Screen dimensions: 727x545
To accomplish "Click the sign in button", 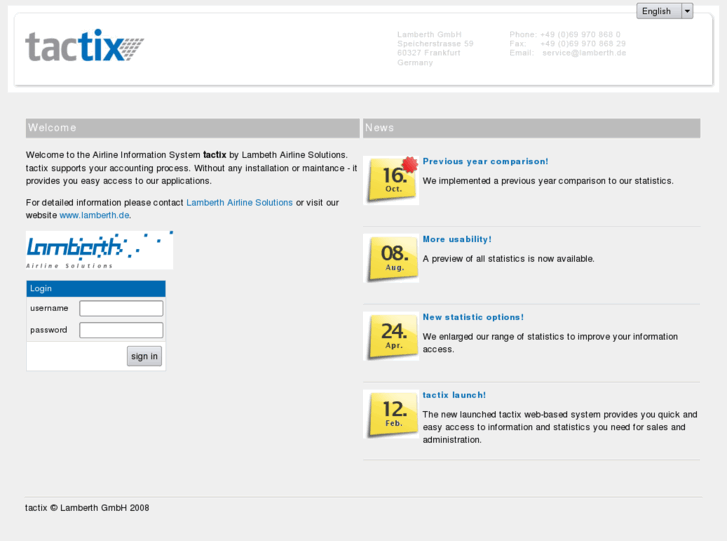I will (x=144, y=356).
